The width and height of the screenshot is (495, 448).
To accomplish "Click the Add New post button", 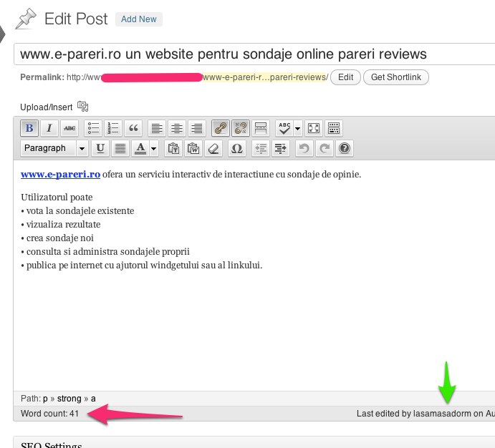I will (139, 19).
